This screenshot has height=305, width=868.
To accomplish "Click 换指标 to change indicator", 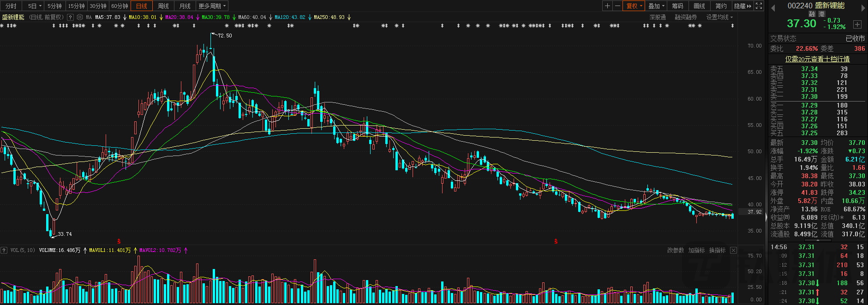I will click(x=717, y=250).
